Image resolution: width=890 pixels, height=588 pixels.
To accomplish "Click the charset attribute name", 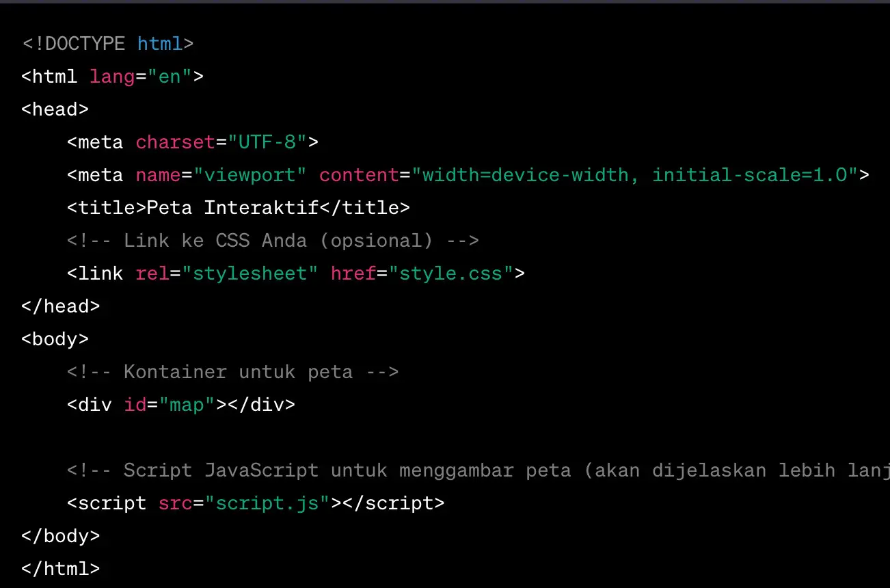I will [176, 142].
